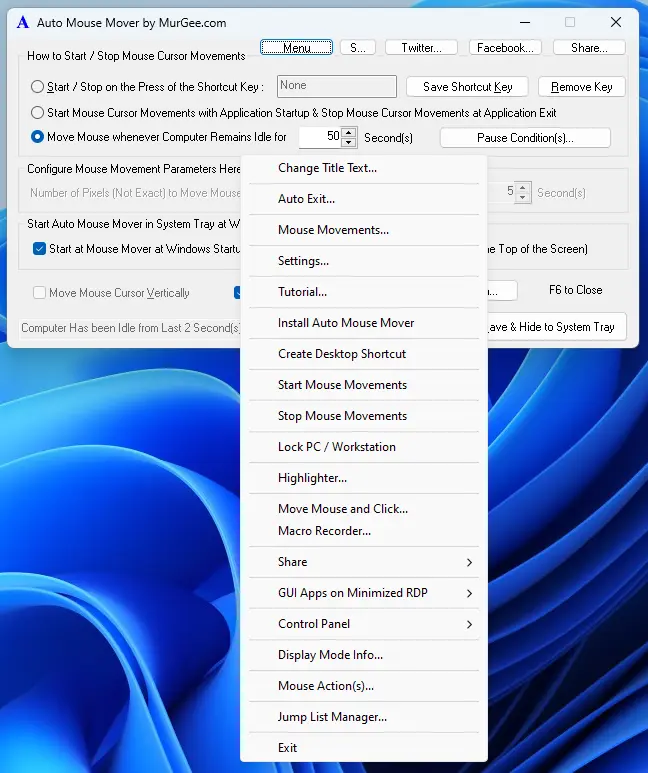The width and height of the screenshot is (648, 773).
Task: Select Start Movements with Application Startup radio
Action: coord(37,113)
